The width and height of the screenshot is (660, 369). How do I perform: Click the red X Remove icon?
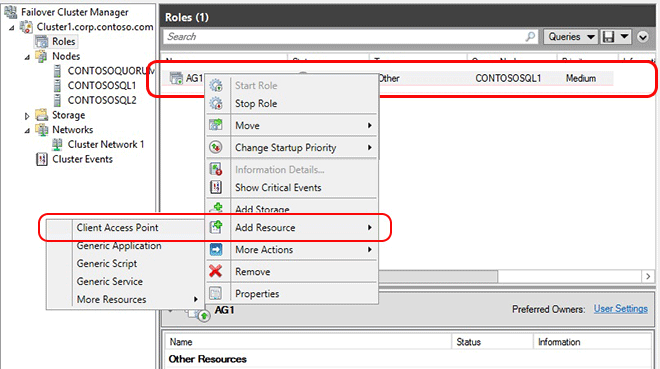[x=216, y=271]
